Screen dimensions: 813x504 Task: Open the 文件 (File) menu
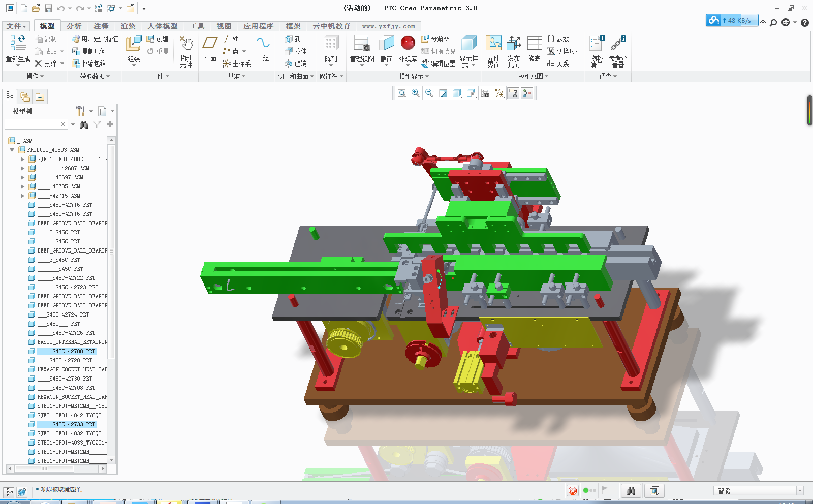(15, 26)
